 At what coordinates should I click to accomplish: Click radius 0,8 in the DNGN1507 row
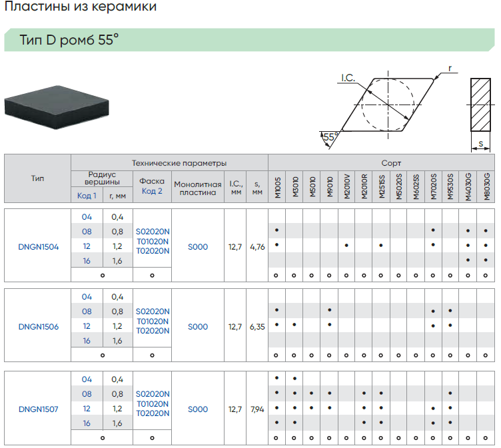(117, 394)
